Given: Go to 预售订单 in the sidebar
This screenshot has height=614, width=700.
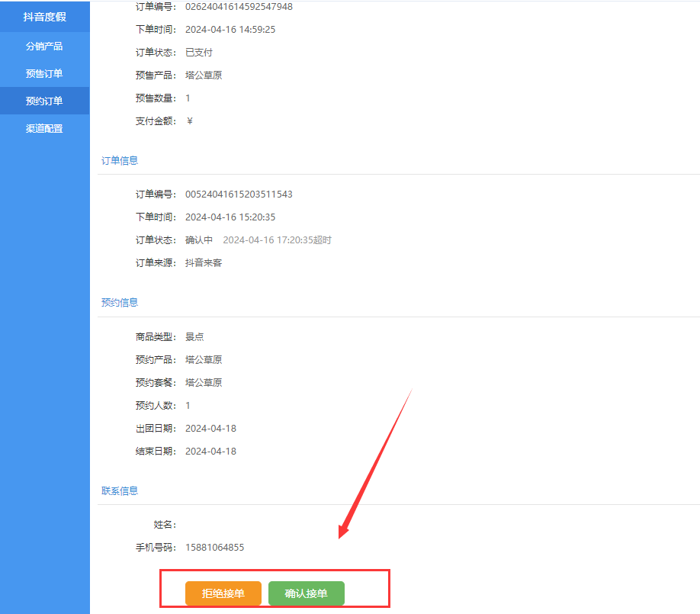Looking at the screenshot, I should (x=44, y=73).
